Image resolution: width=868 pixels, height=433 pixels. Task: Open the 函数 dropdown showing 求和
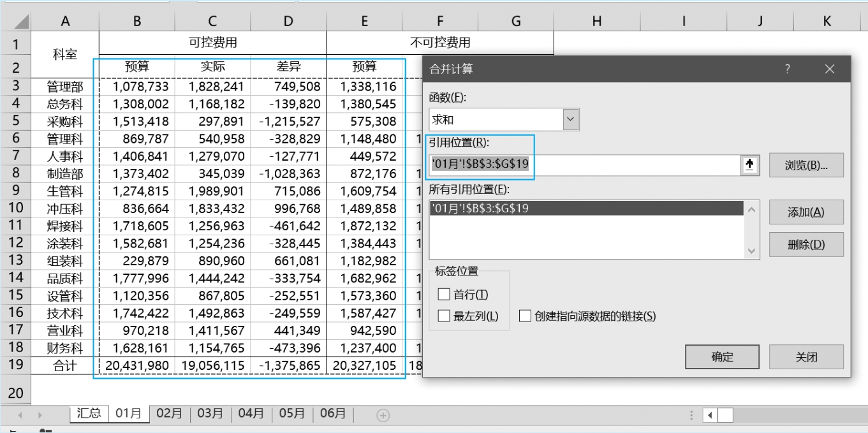[x=571, y=119]
